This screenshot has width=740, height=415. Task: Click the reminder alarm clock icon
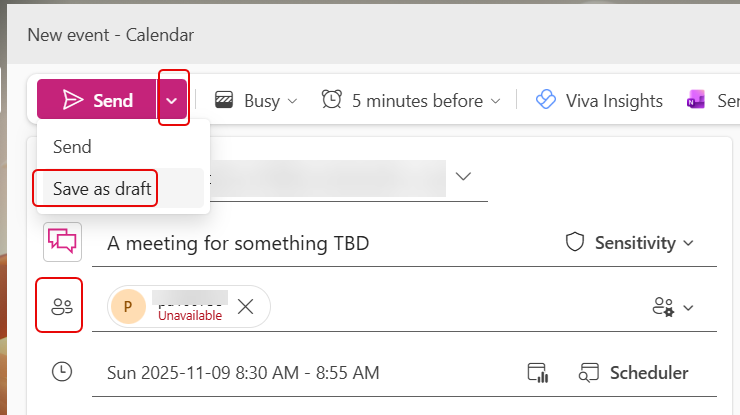(x=332, y=100)
